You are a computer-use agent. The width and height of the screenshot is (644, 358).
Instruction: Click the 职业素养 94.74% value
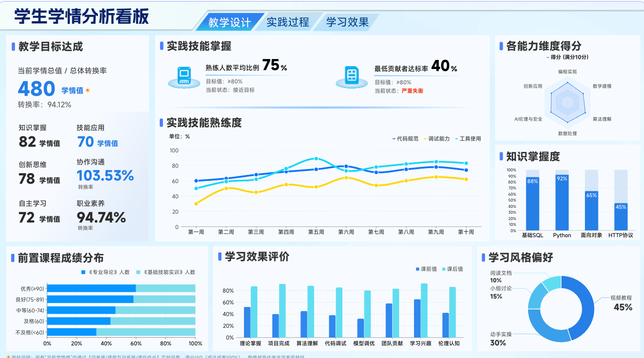point(101,217)
